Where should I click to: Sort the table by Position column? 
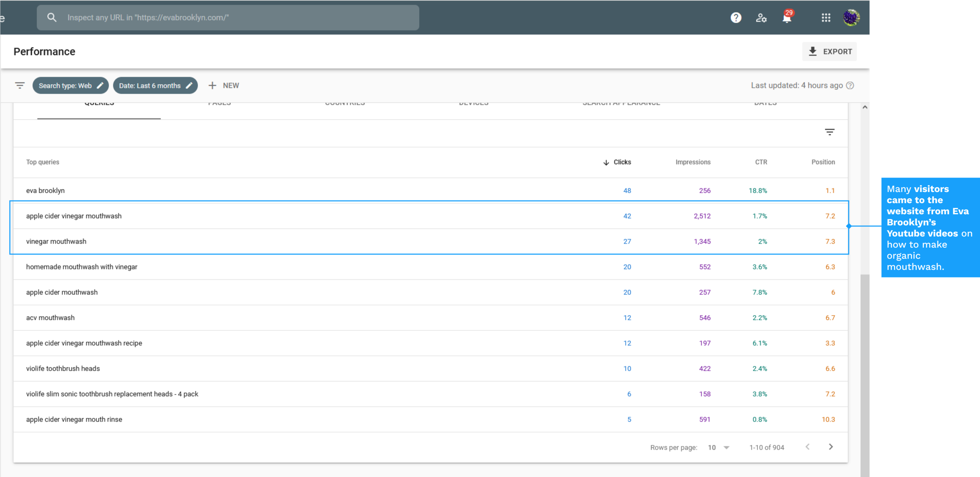pos(823,162)
